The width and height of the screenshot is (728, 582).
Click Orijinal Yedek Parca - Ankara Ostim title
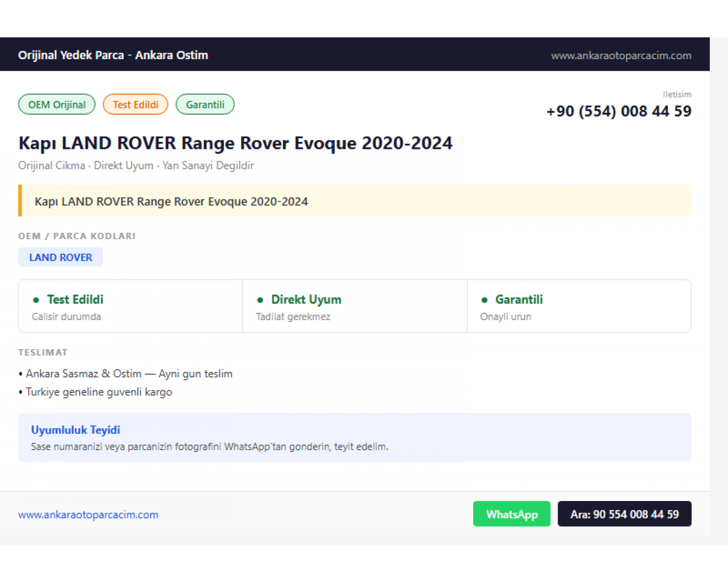[113, 55]
